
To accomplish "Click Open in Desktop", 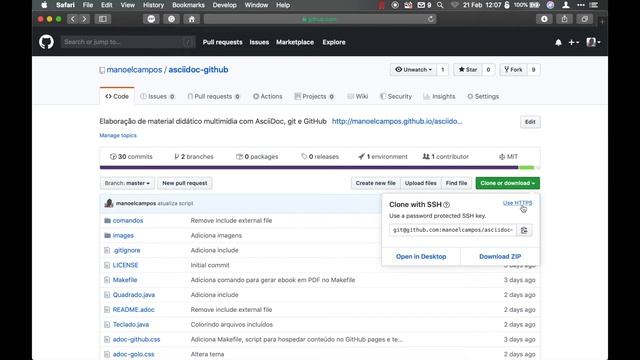I will (421, 257).
